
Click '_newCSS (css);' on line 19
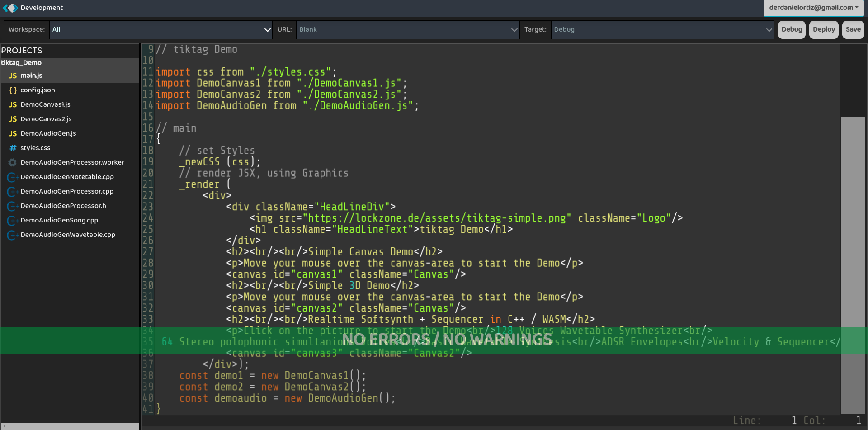pos(220,162)
